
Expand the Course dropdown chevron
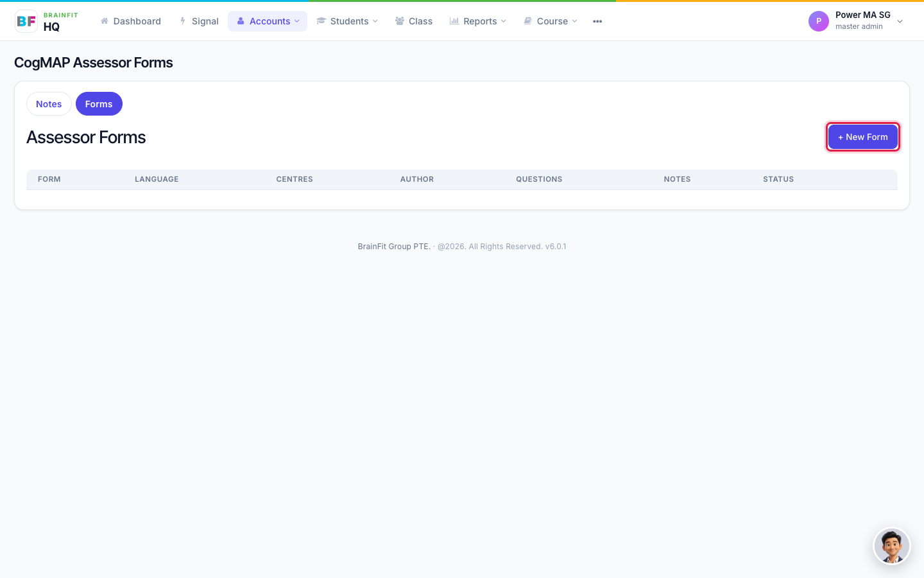tap(575, 21)
